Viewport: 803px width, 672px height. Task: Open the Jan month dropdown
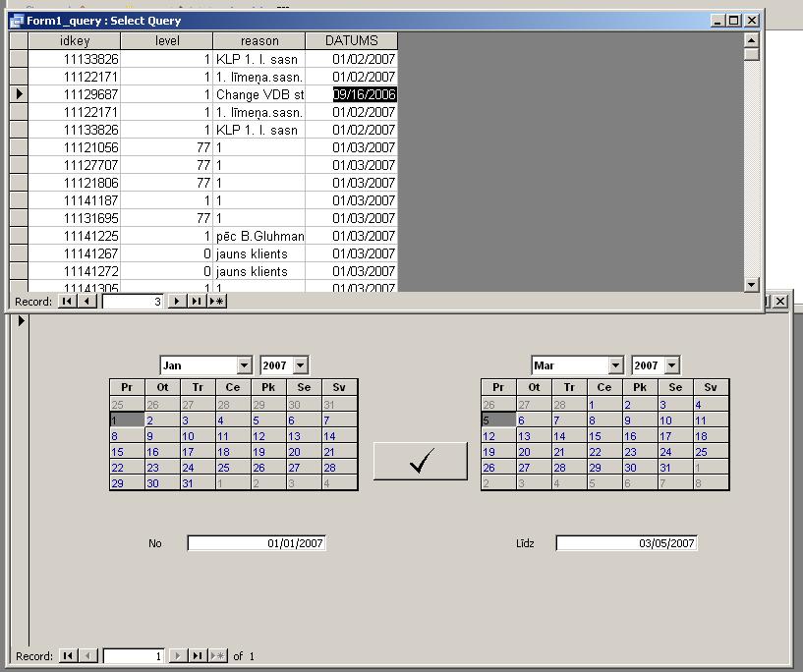244,365
